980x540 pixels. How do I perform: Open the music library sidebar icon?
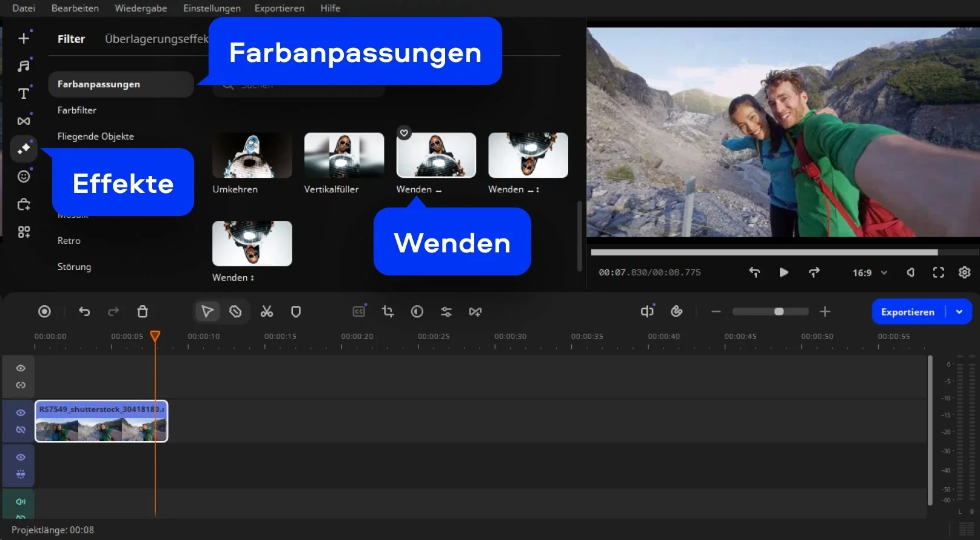(24, 66)
